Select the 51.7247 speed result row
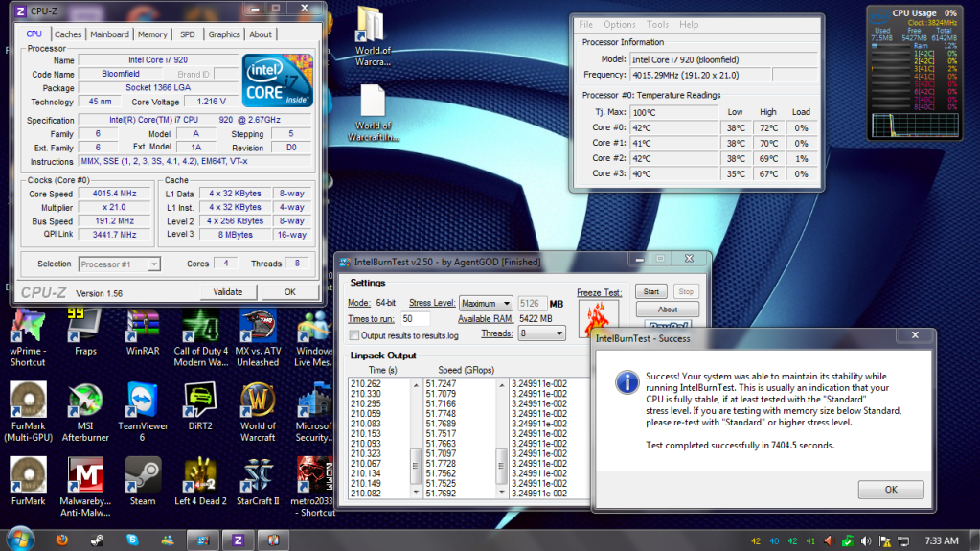 [x=441, y=384]
